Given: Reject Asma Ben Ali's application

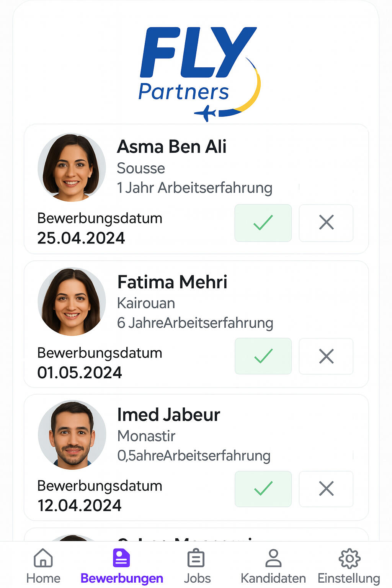Looking at the screenshot, I should pos(326,223).
